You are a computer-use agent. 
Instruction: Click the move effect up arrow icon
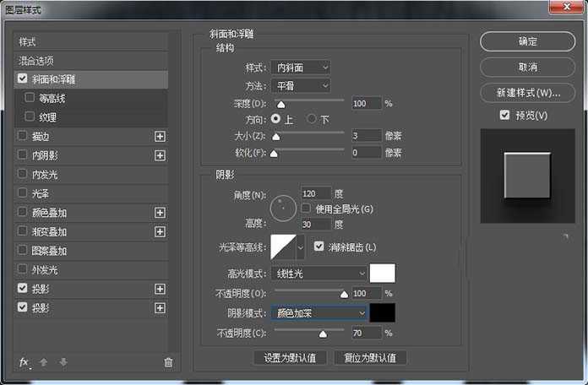click(x=44, y=362)
